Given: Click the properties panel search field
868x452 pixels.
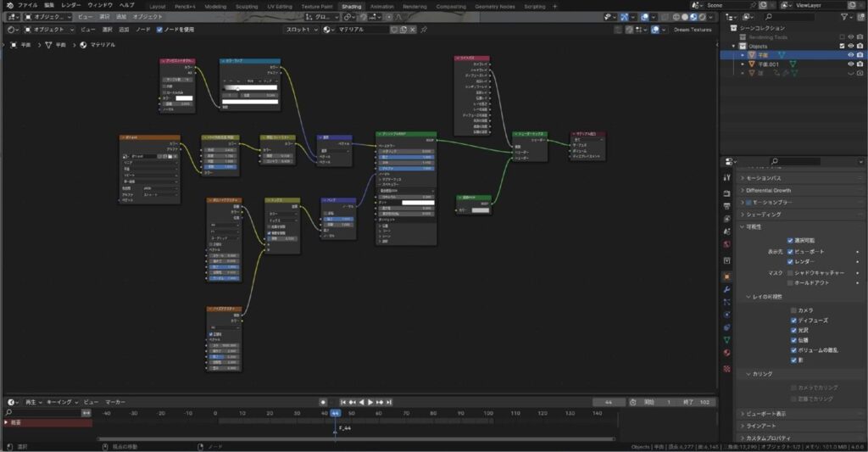Looking at the screenshot, I should (795, 161).
